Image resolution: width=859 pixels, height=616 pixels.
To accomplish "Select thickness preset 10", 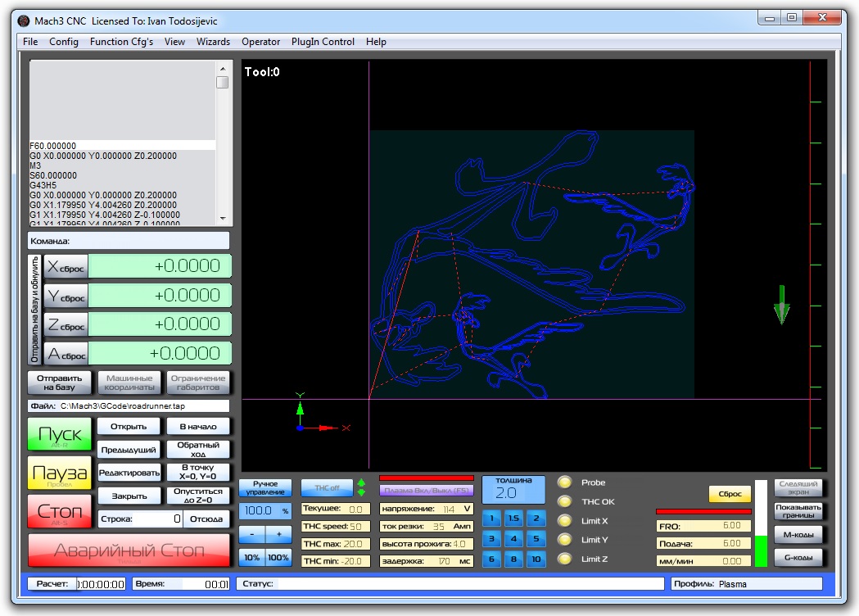I will coord(536,559).
